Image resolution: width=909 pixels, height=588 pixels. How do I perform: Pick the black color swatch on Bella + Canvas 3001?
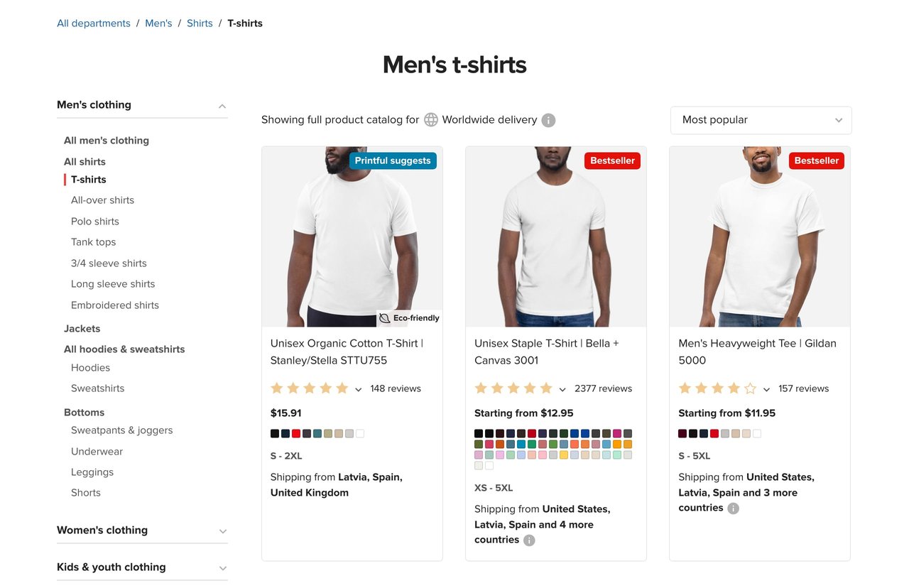(479, 433)
